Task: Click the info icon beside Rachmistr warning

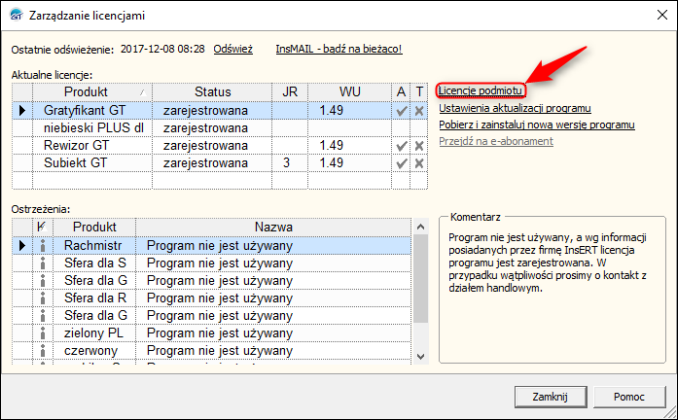Action: pos(43,246)
